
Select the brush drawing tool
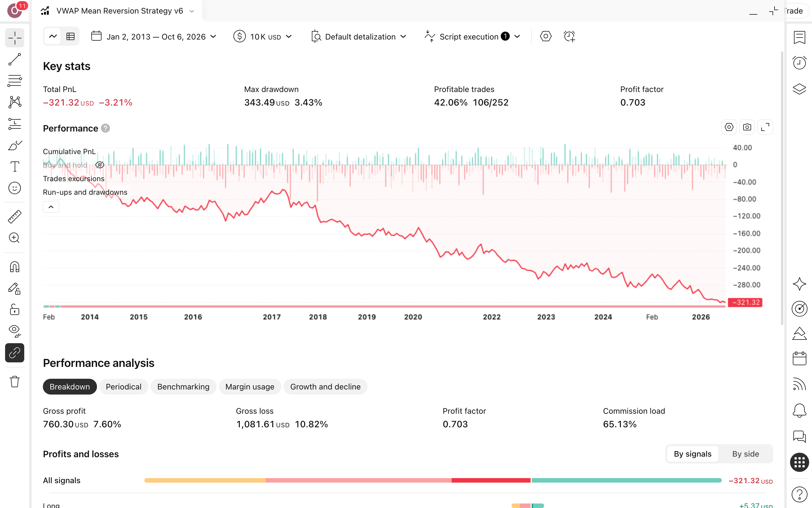(15, 145)
